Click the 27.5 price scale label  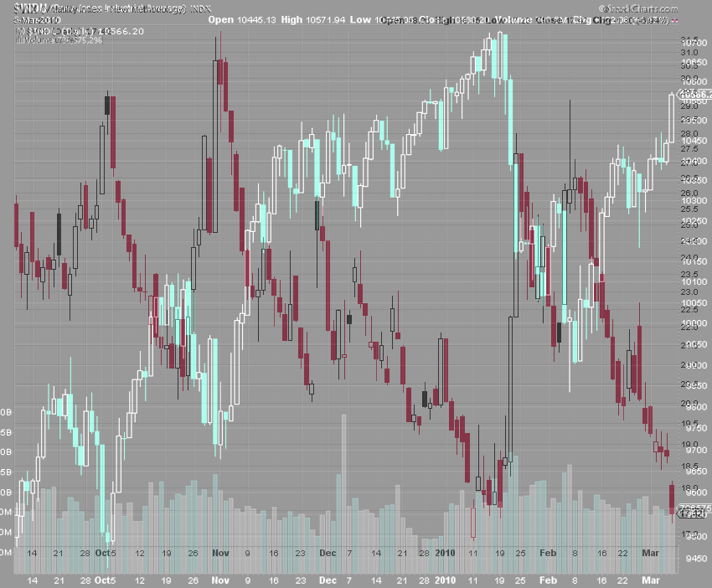(689, 149)
